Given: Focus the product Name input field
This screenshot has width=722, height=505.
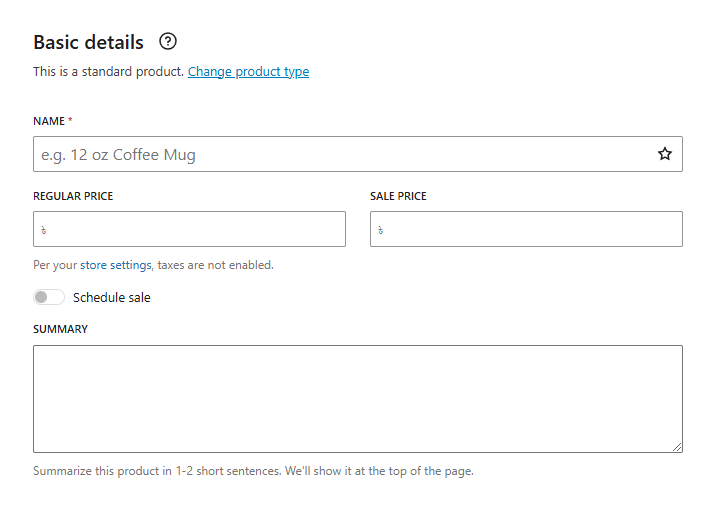Looking at the screenshot, I should tap(340, 154).
